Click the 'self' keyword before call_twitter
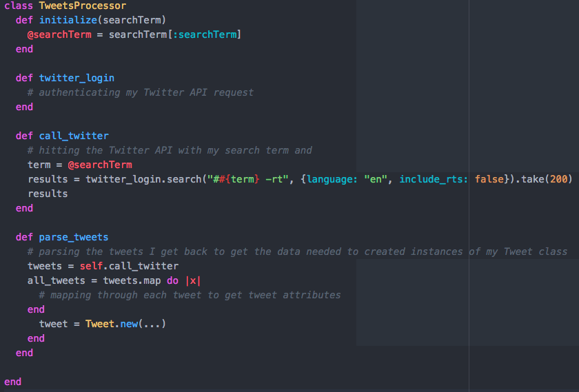 [x=91, y=266]
